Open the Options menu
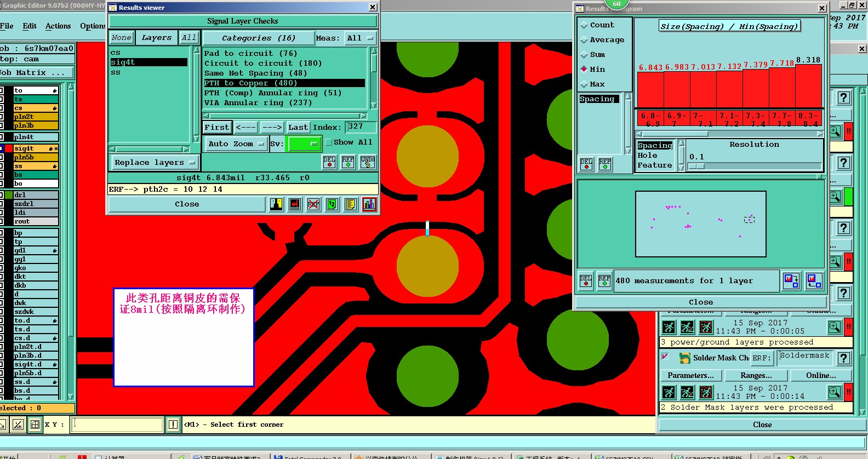The image size is (868, 459). pos(93,26)
